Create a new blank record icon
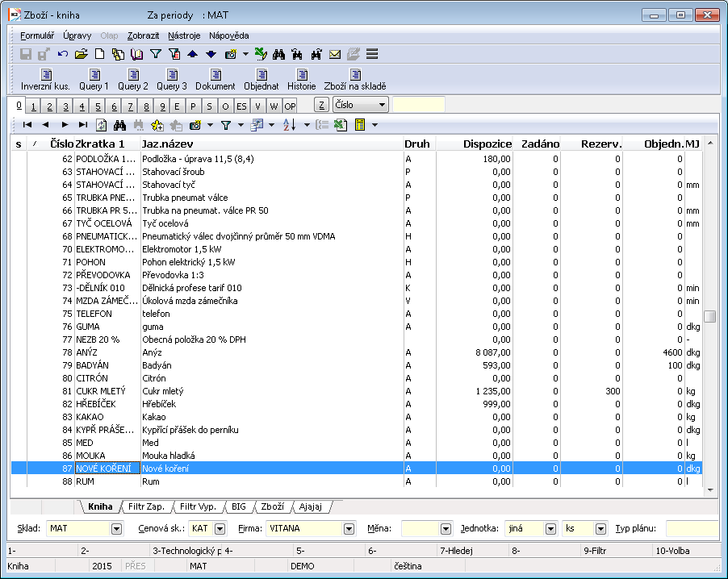The height and width of the screenshot is (579, 728). pyautogui.click(x=99, y=54)
